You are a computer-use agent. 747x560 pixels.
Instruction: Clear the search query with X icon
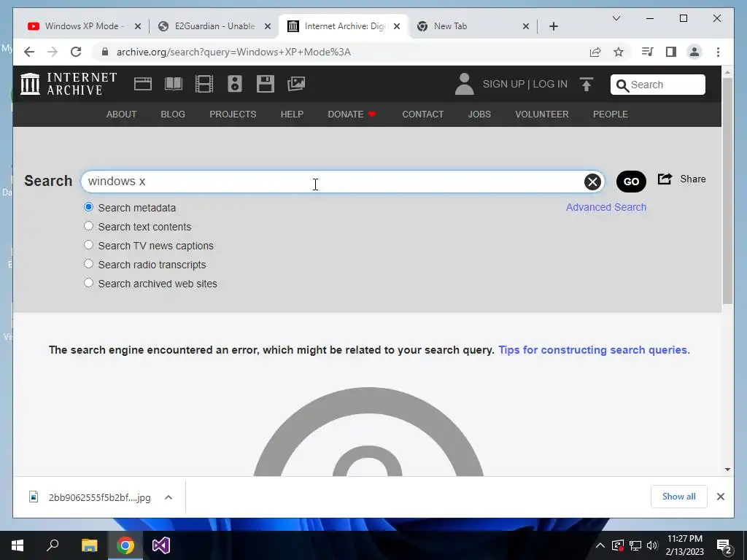coord(592,182)
